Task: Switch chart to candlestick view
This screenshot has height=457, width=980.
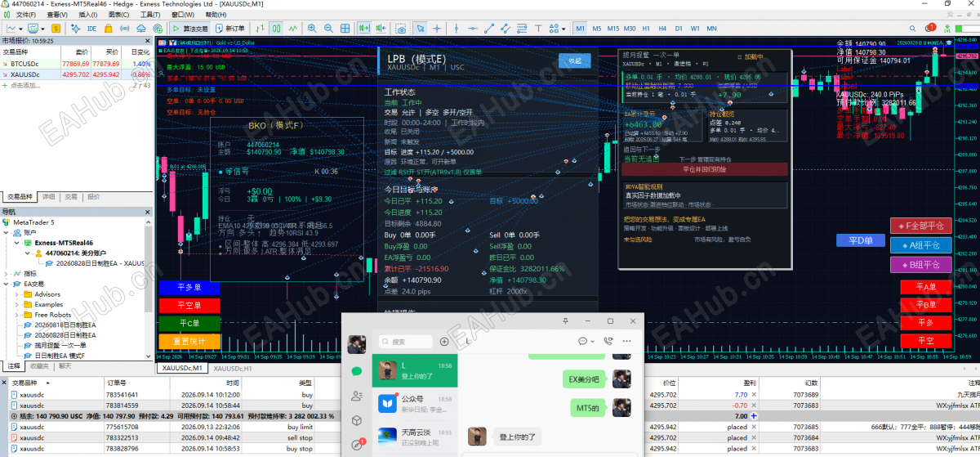Action: pyautogui.click(x=276, y=29)
